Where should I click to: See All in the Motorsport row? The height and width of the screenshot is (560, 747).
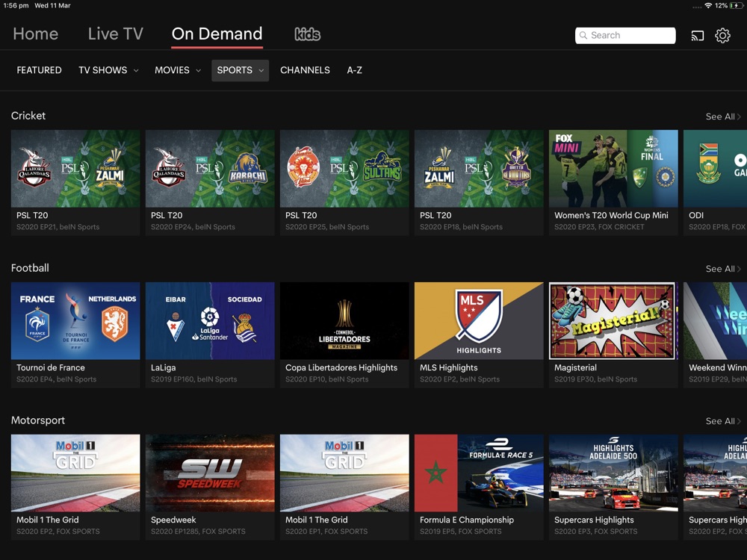click(722, 421)
